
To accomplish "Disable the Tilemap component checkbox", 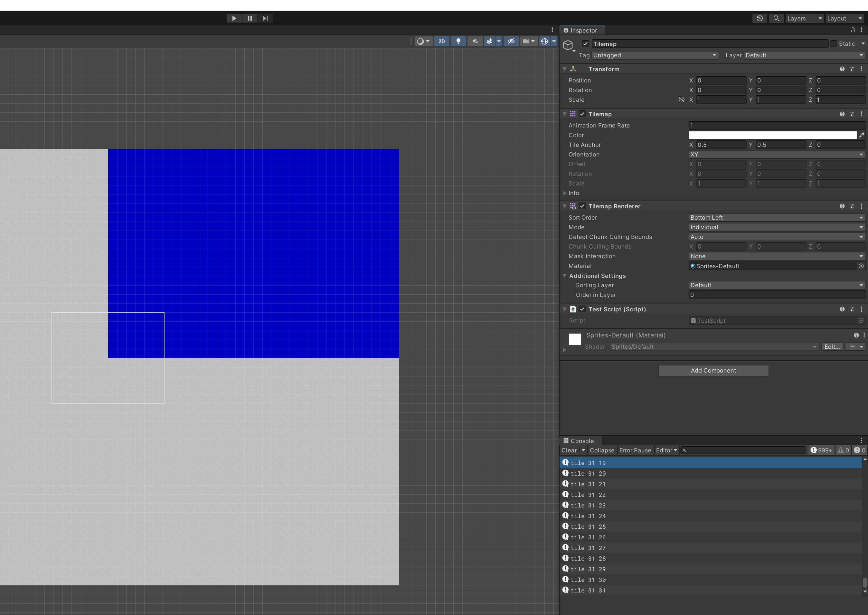I will [x=582, y=114].
